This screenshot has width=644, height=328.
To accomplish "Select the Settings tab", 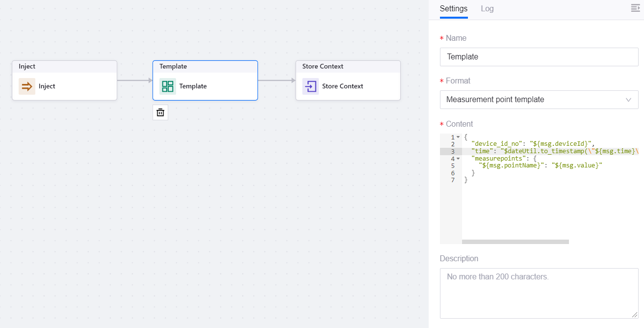I will (x=453, y=9).
